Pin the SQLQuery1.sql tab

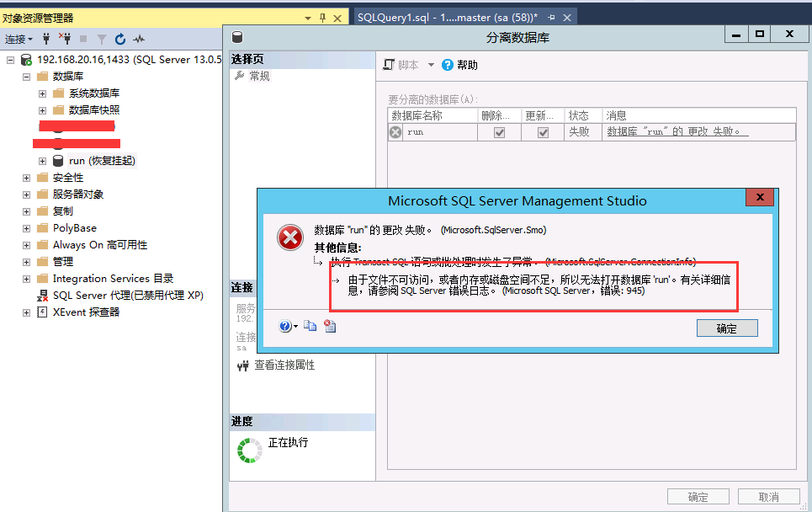click(551, 18)
